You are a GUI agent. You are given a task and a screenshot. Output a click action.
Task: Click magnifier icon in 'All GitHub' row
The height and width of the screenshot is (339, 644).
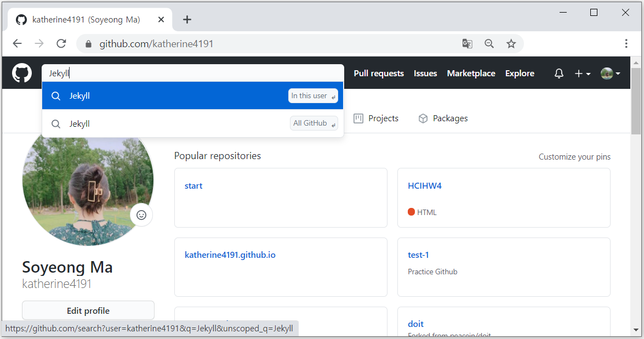coord(56,123)
